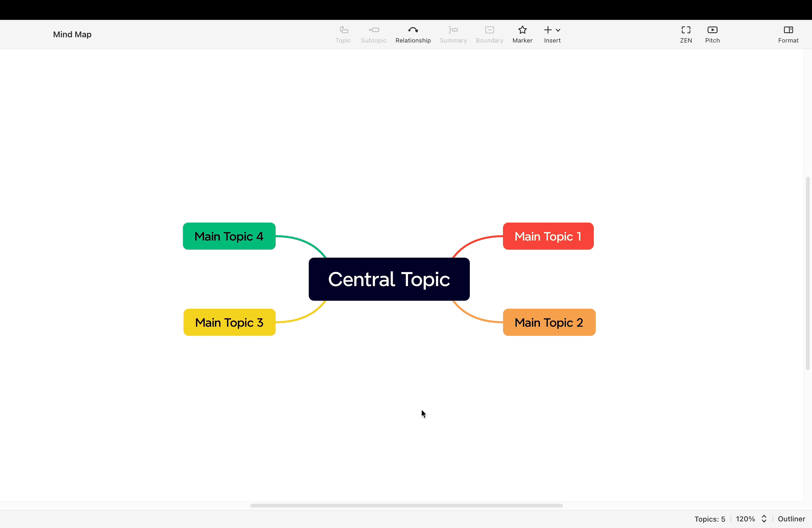The height and width of the screenshot is (528, 812).
Task: Click the Mind Map title
Action: (x=72, y=35)
